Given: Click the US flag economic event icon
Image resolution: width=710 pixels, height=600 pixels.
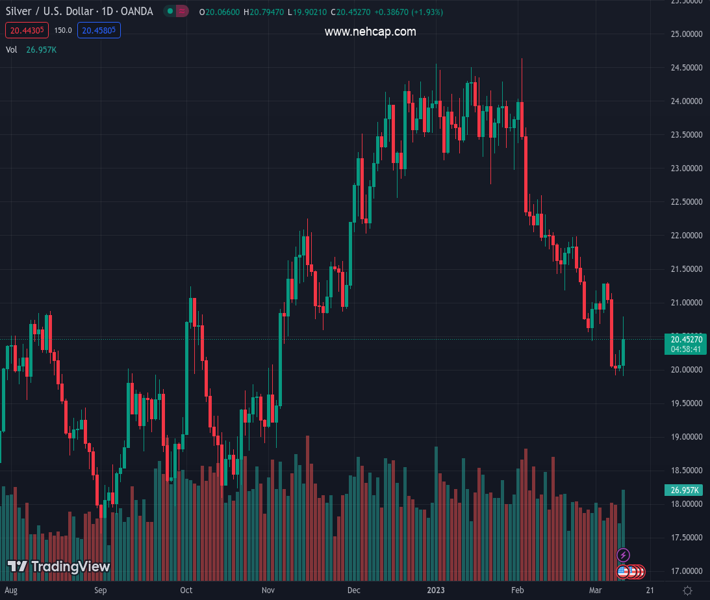Looking at the screenshot, I should tap(624, 572).
